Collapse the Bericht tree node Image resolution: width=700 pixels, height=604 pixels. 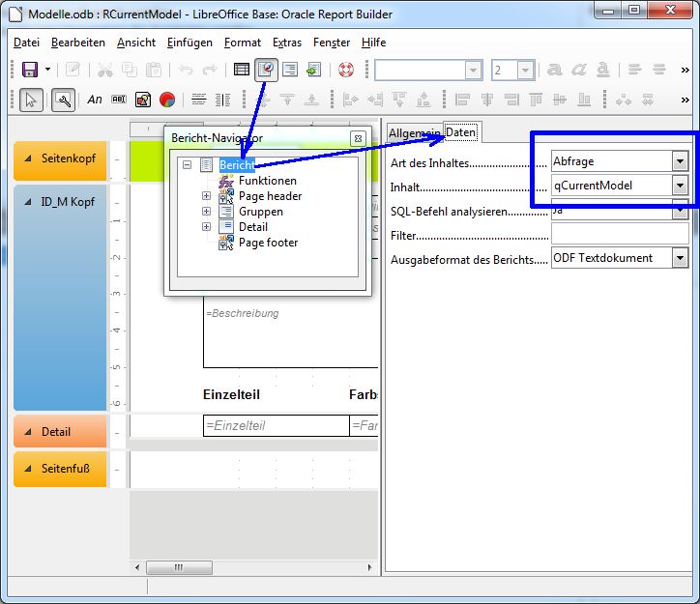[x=187, y=165]
